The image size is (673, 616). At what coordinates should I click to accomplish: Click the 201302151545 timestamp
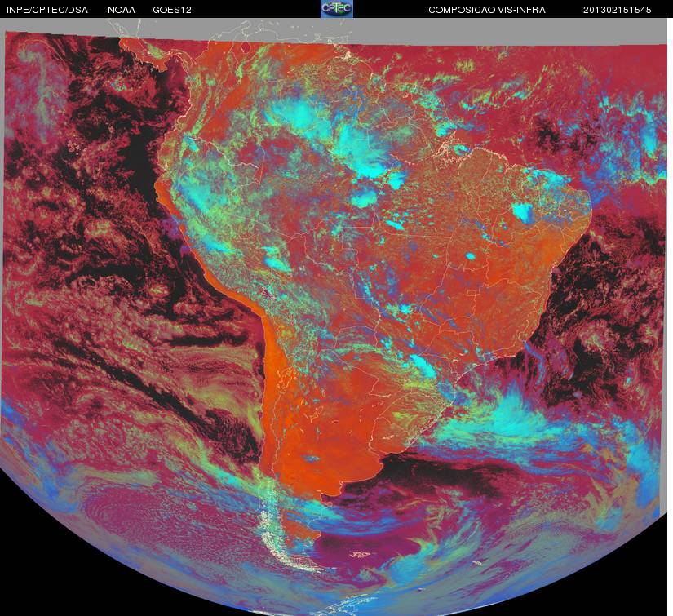pos(618,10)
